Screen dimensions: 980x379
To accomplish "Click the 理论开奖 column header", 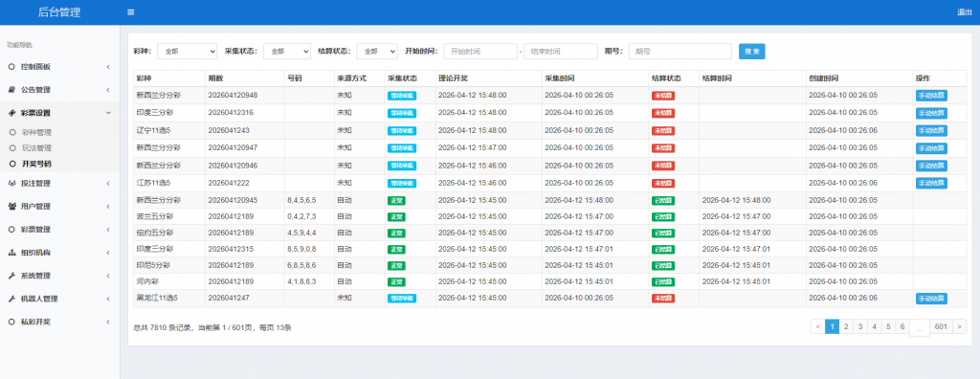I will pyautogui.click(x=454, y=78).
